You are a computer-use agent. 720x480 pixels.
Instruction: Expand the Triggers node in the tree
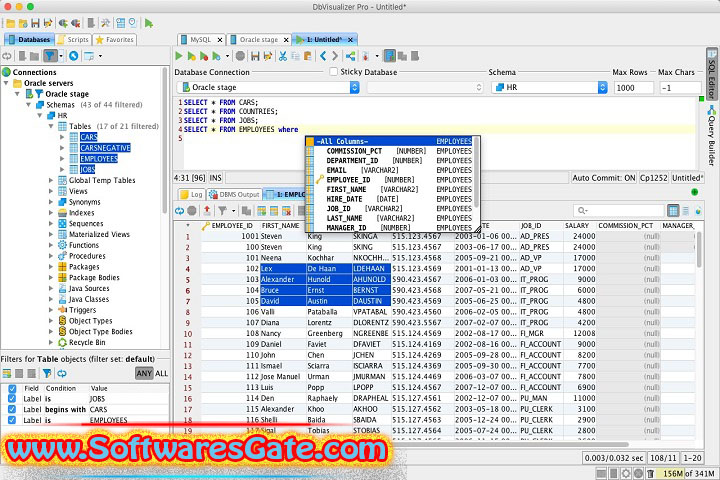pos(51,310)
